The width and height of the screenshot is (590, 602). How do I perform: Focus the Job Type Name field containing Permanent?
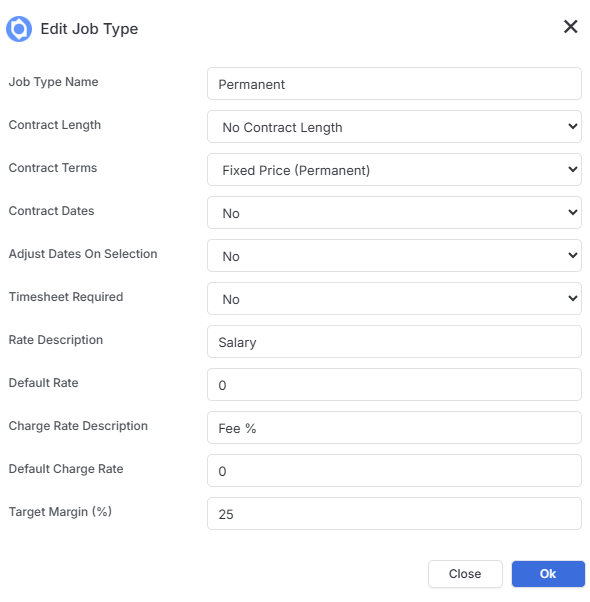[x=394, y=84]
